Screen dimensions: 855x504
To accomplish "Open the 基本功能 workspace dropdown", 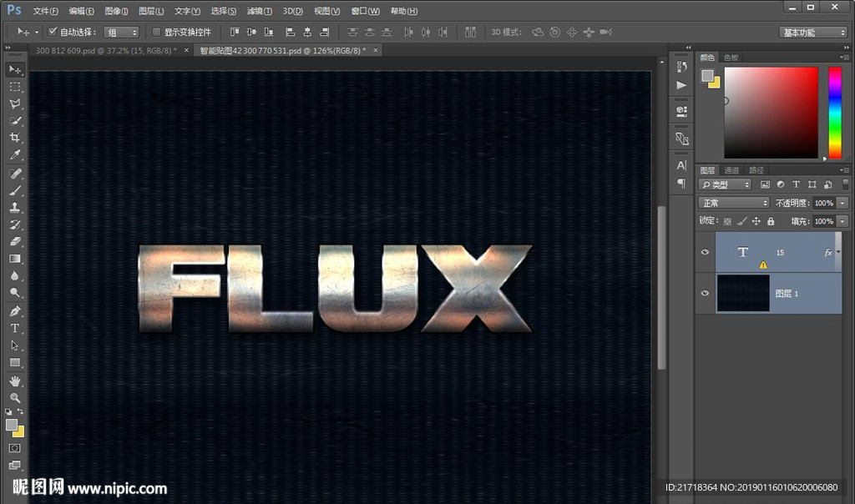I will tap(814, 33).
